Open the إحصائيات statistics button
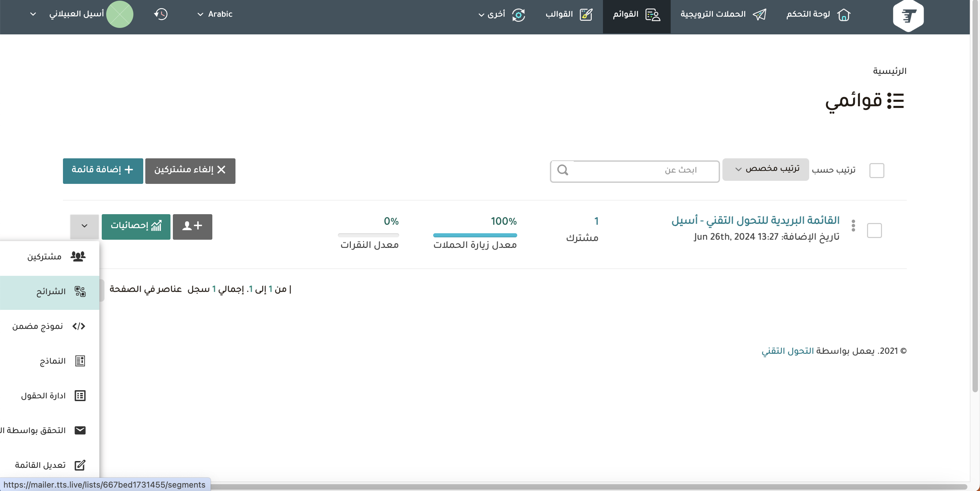980x491 pixels. coord(136,226)
